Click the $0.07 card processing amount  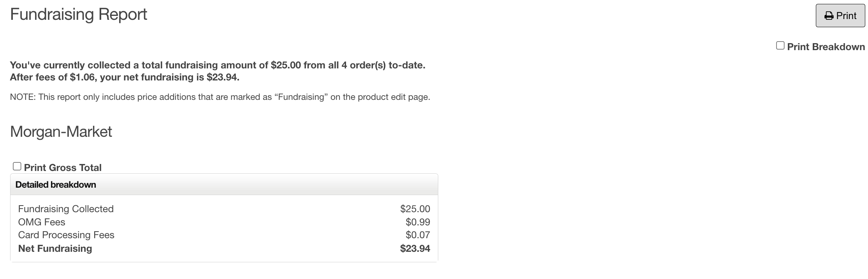pos(418,235)
